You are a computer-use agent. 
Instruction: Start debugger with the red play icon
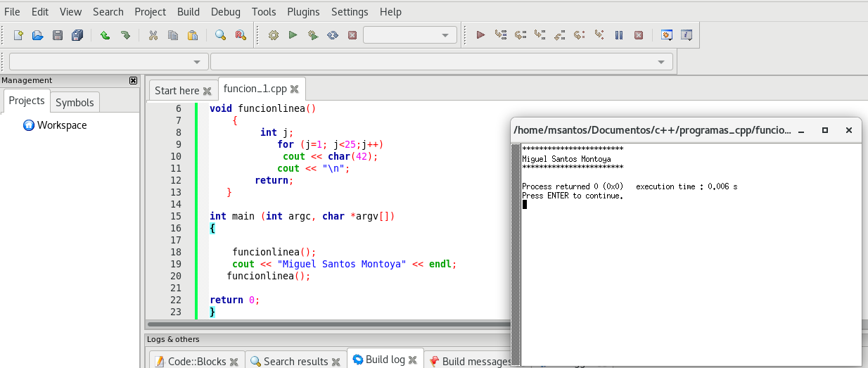point(481,35)
